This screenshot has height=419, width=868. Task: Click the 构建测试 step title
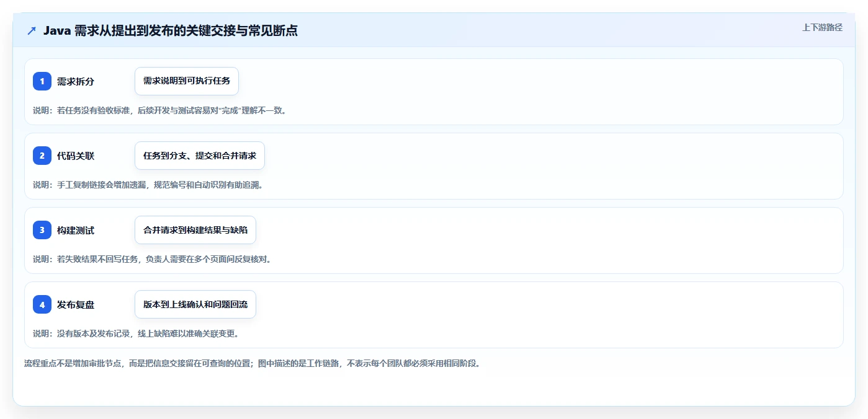(76, 230)
